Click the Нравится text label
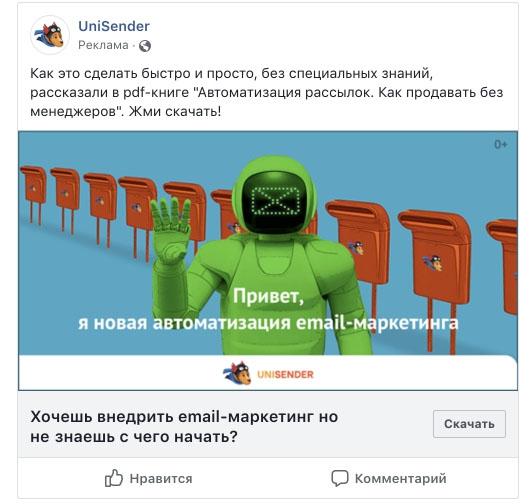 click(161, 479)
